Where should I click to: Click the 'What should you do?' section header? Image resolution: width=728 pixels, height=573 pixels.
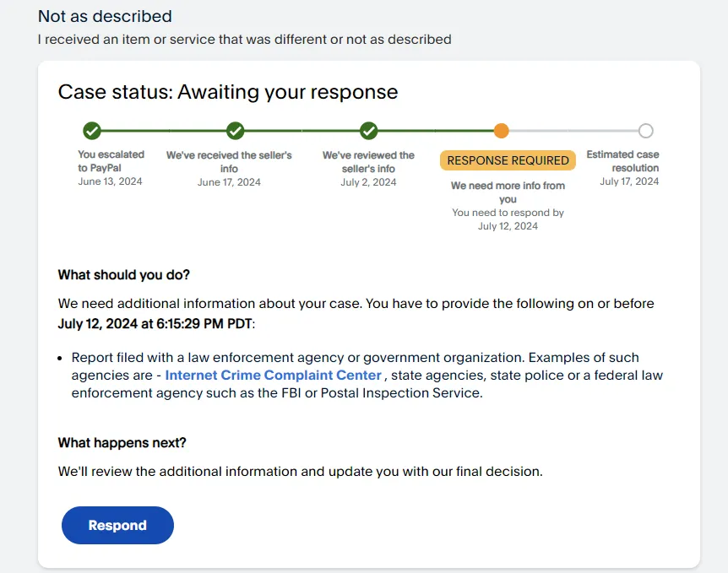coord(123,274)
